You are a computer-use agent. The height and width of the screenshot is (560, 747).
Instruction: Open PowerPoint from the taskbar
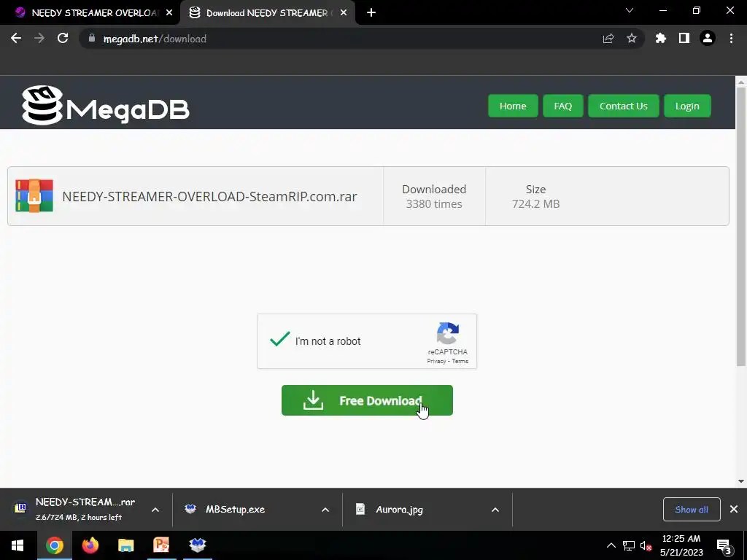pos(161,545)
